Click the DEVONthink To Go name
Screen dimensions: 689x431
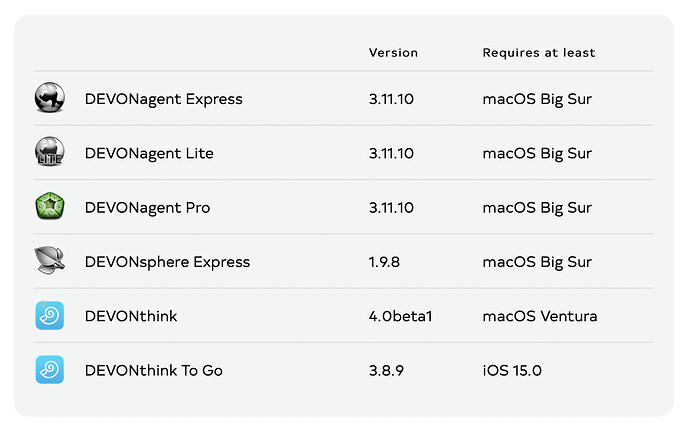click(x=154, y=370)
